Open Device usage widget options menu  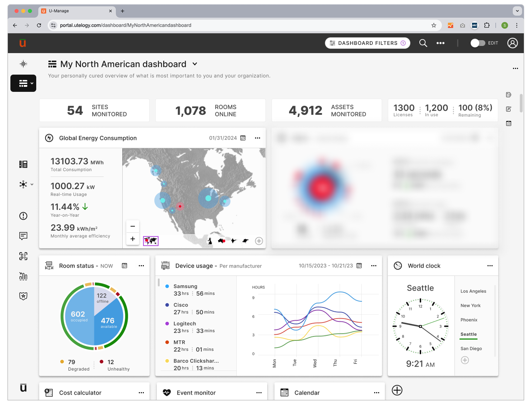(374, 266)
